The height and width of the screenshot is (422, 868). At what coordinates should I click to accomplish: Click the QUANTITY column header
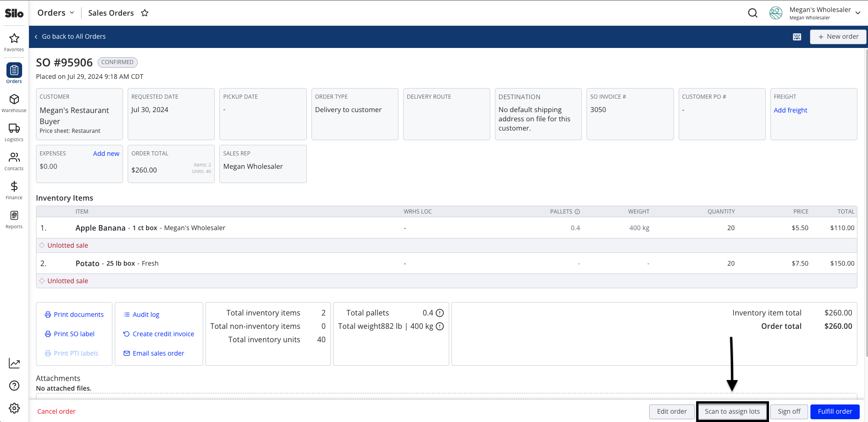(721, 212)
